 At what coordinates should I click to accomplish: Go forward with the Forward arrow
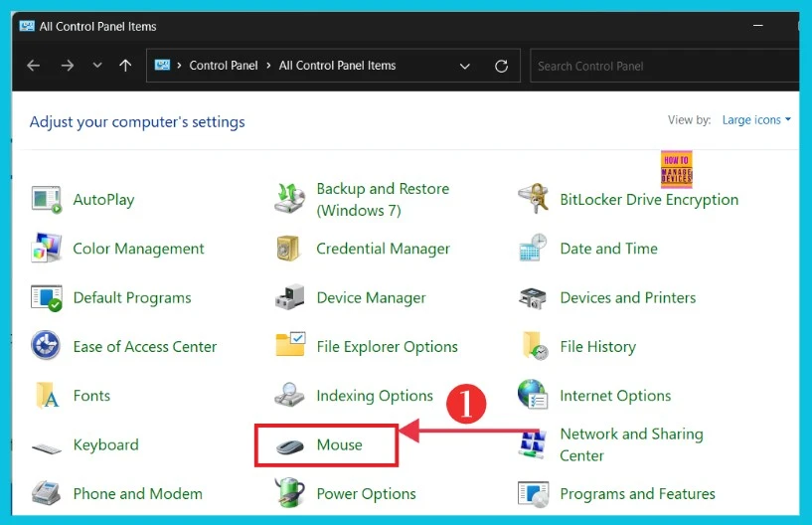(68, 66)
